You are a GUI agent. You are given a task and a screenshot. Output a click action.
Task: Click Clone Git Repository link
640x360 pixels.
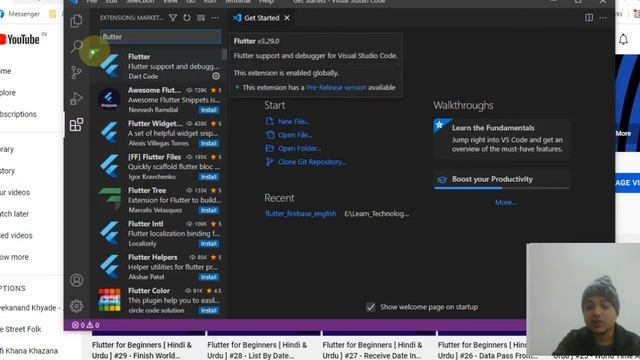(x=312, y=162)
